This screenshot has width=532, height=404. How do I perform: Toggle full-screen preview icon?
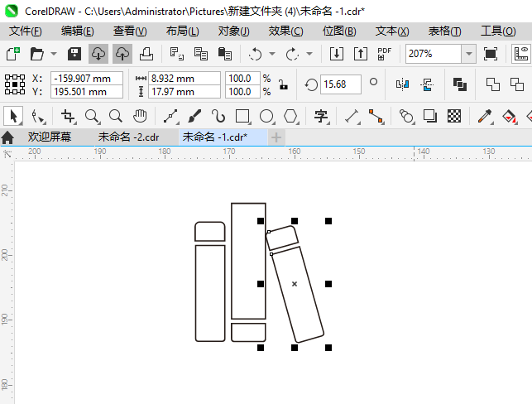coord(491,54)
